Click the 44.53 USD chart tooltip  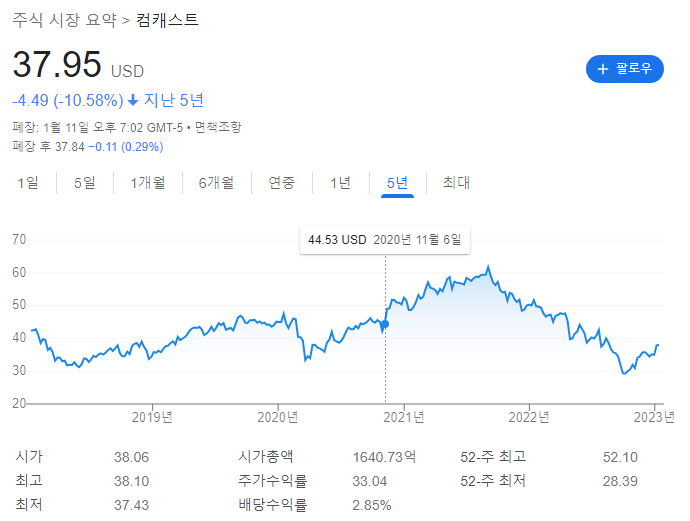[x=385, y=240]
